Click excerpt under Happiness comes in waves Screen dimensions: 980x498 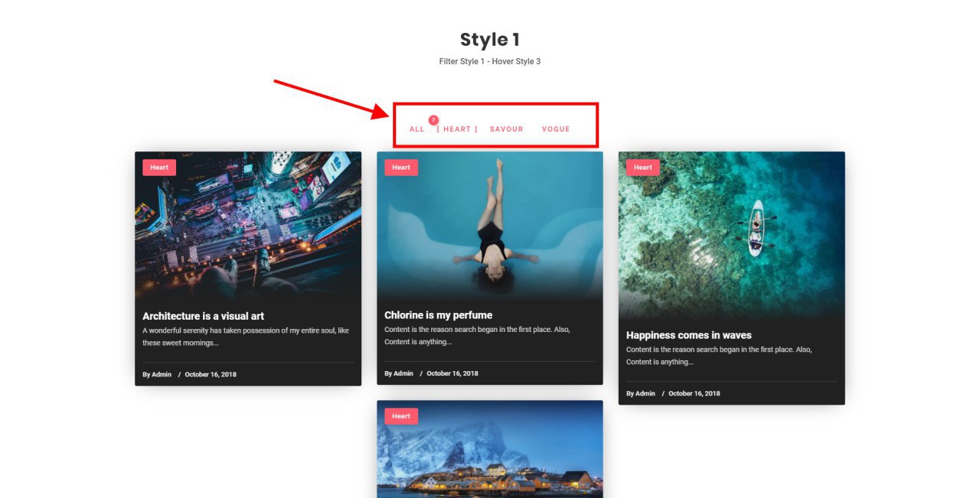[719, 356]
